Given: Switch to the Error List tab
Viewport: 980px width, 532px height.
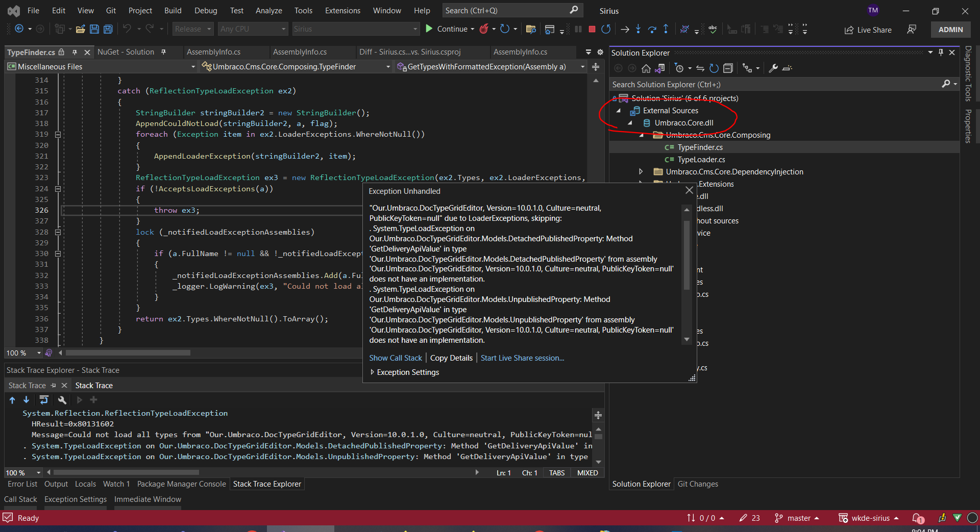Looking at the screenshot, I should click(x=22, y=484).
